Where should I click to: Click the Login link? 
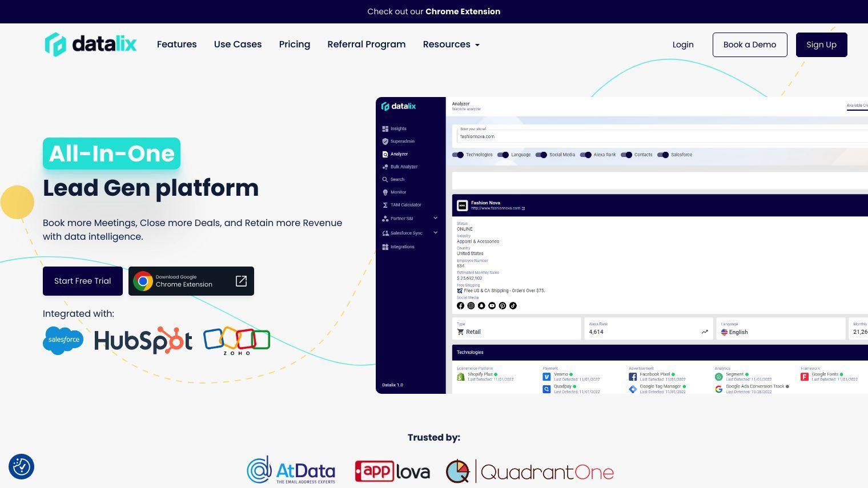click(683, 45)
